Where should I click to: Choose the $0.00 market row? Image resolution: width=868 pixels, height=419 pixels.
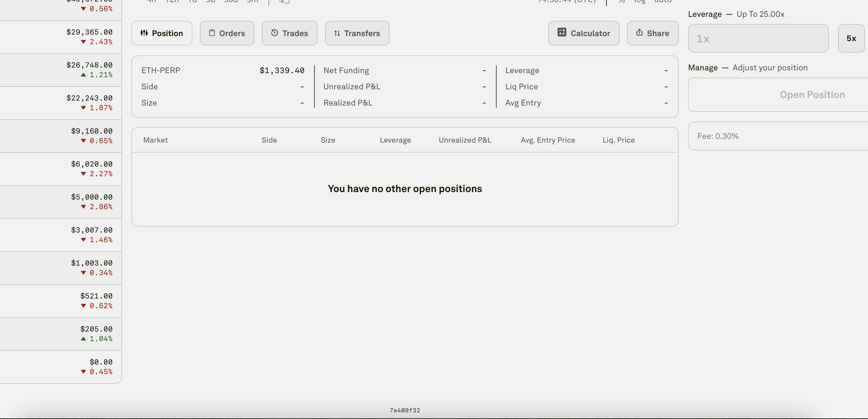tap(61, 367)
